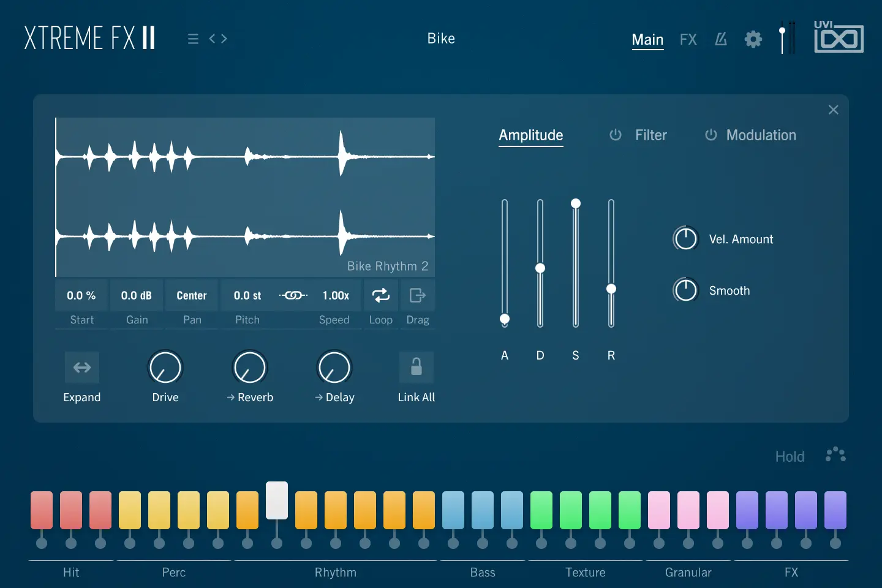
Task: Select the Filter tab label
Action: (650, 135)
